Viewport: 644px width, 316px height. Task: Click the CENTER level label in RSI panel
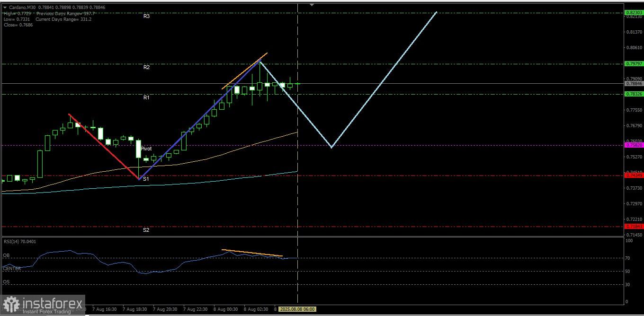tap(12, 268)
